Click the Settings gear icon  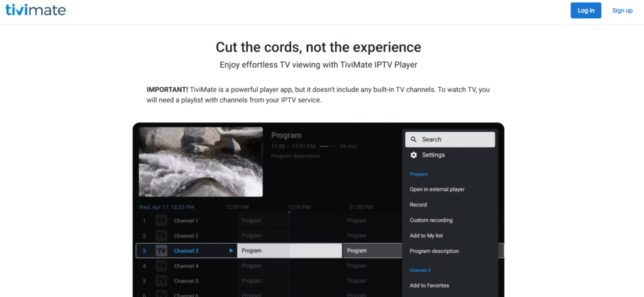[x=413, y=155]
